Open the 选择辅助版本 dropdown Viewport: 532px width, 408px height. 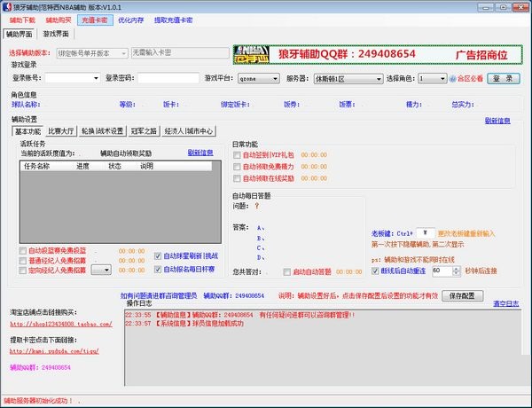click(x=92, y=53)
